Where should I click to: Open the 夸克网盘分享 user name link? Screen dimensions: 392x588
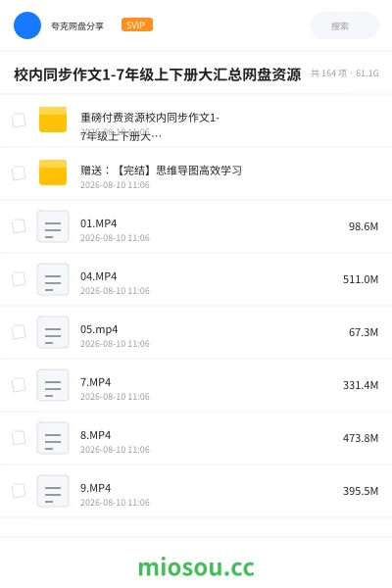click(77, 25)
